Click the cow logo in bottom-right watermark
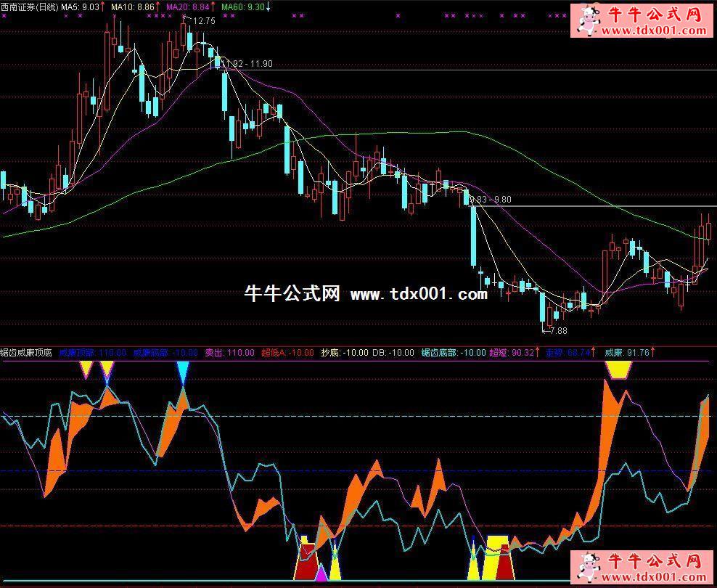 [589, 568]
